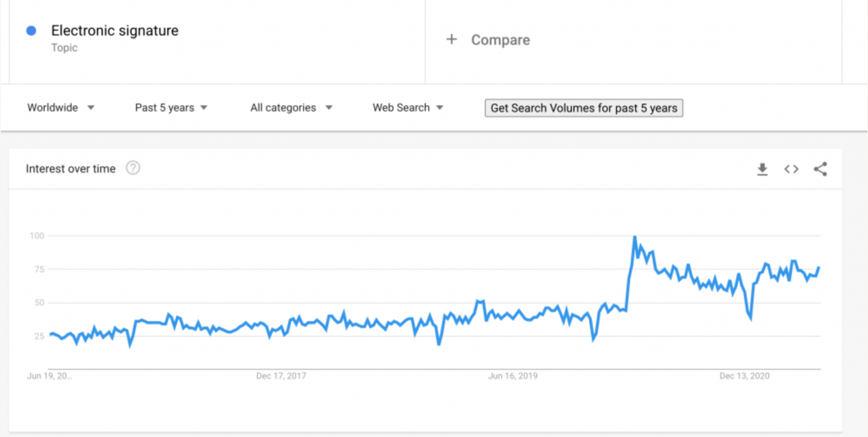Open the All categories dropdown

click(x=291, y=108)
